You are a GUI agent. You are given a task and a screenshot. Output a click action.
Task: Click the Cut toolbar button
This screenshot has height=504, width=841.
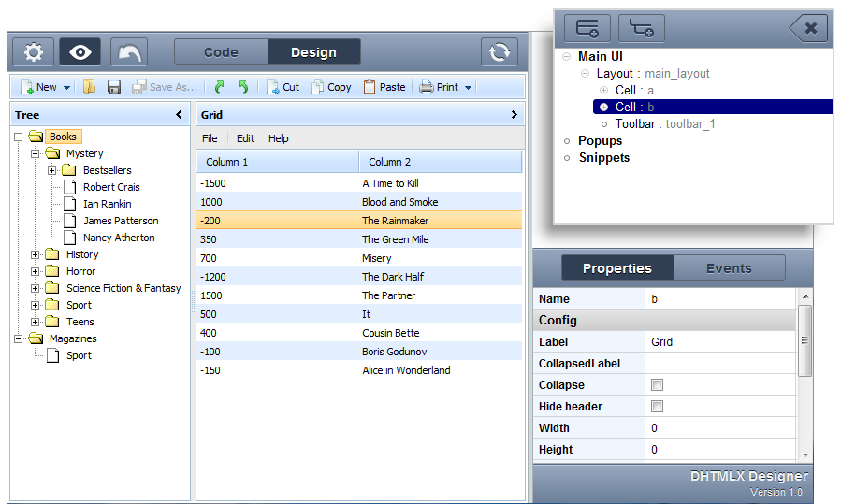point(283,87)
